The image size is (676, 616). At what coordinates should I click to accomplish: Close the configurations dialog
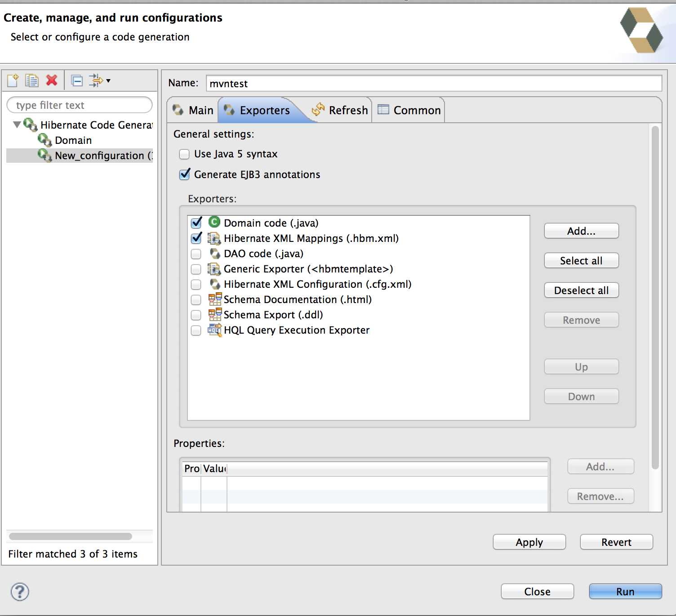coord(537,591)
